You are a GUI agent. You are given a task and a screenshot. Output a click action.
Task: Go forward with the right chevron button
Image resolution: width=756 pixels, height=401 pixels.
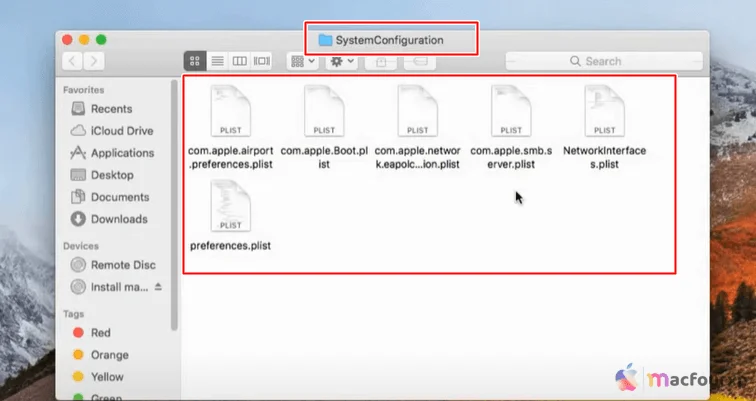[x=94, y=61]
